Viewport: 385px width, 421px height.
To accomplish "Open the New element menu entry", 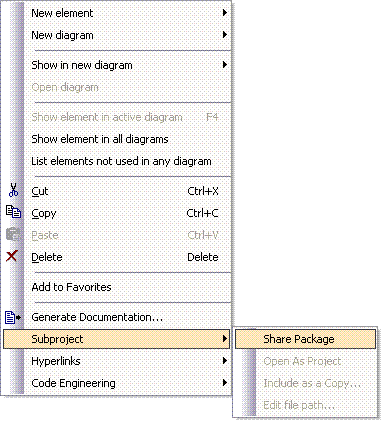I will click(x=117, y=13).
